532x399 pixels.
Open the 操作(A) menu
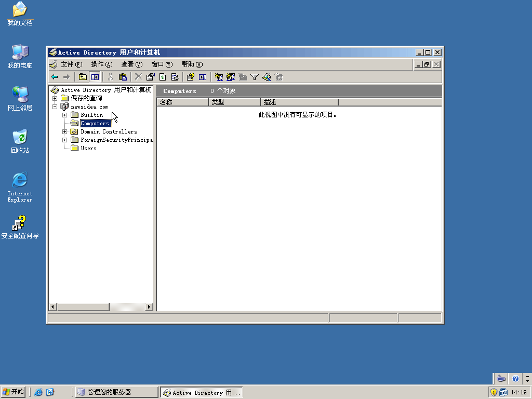[x=101, y=64]
